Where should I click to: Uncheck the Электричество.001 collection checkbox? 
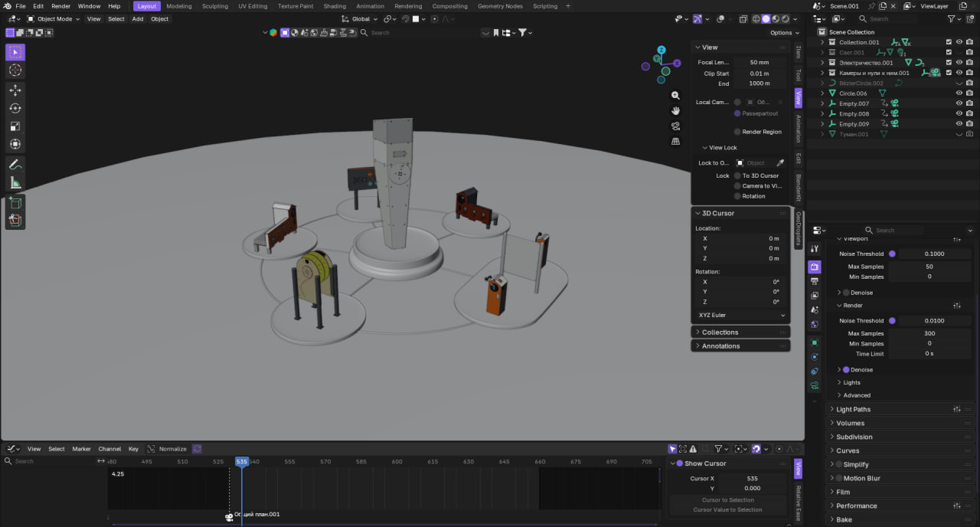949,63
